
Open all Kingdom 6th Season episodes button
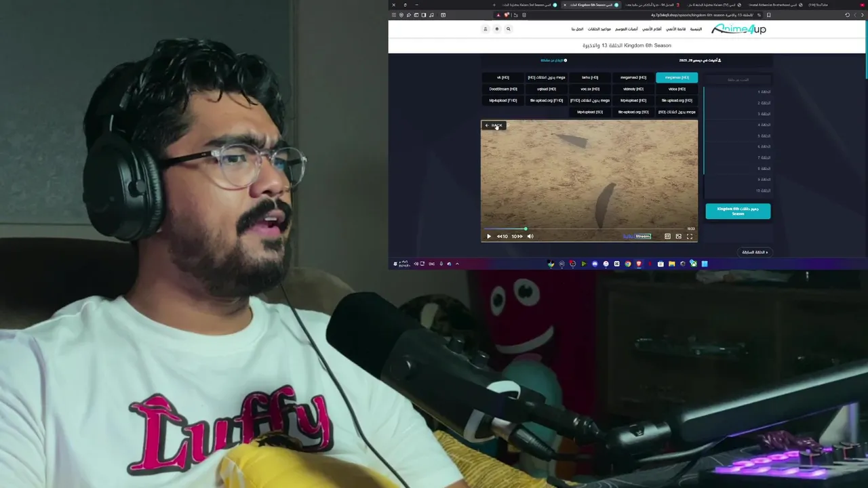coord(738,211)
